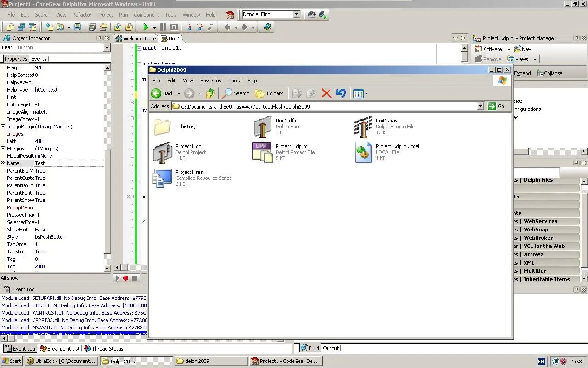Pause program execution using the Pause icon
This screenshot has width=588, height=368.
(x=163, y=26)
